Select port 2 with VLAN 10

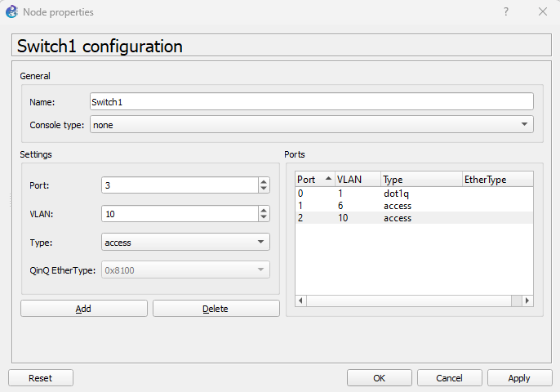[x=359, y=218]
